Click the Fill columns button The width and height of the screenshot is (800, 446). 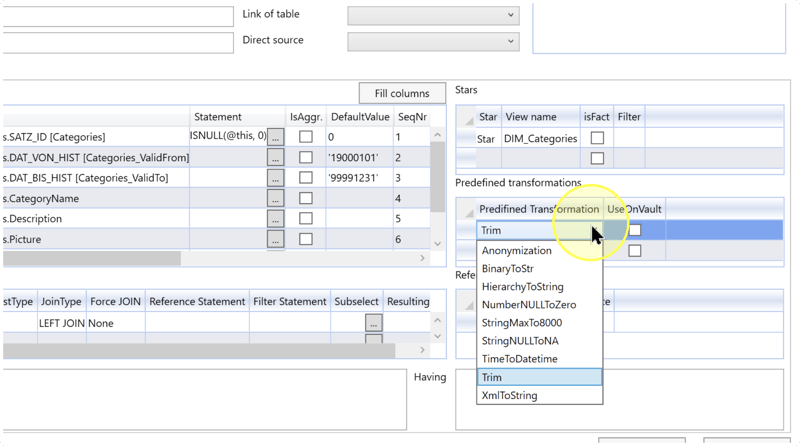pos(402,93)
